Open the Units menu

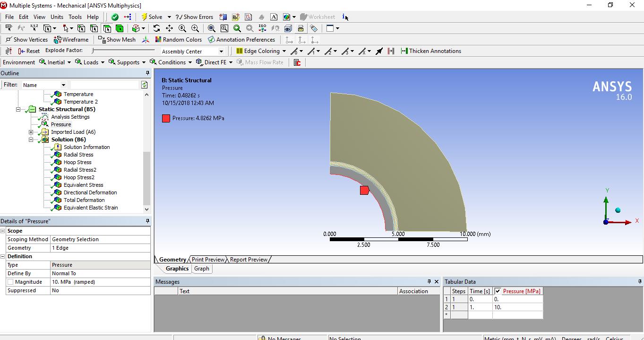click(x=57, y=17)
